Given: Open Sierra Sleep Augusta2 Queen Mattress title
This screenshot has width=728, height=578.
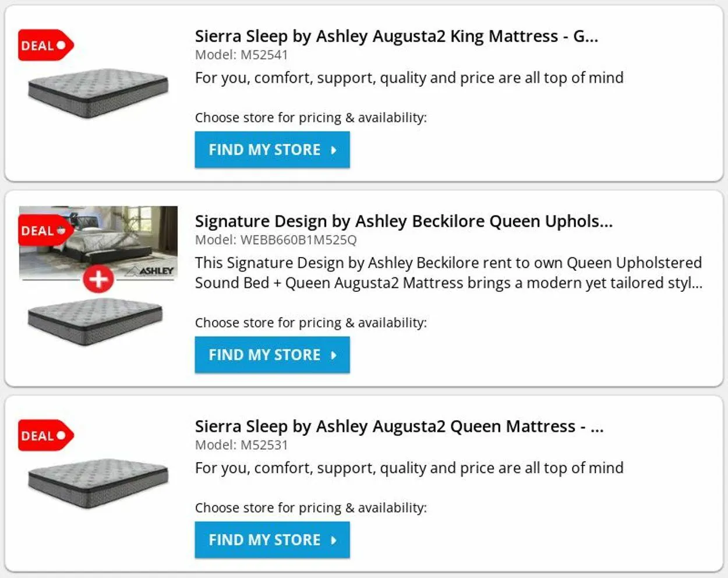Looking at the screenshot, I should 399,427.
